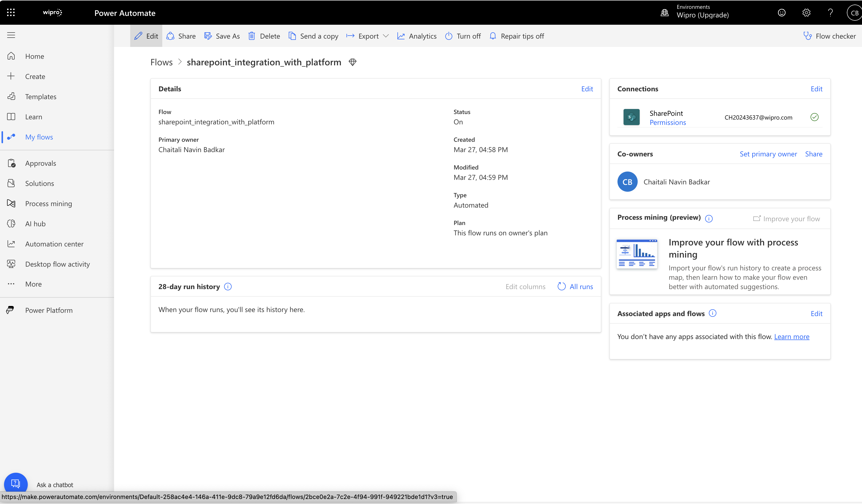Open the app launcher waffle icon
Screen dimensions: 862x504
pos(11,13)
